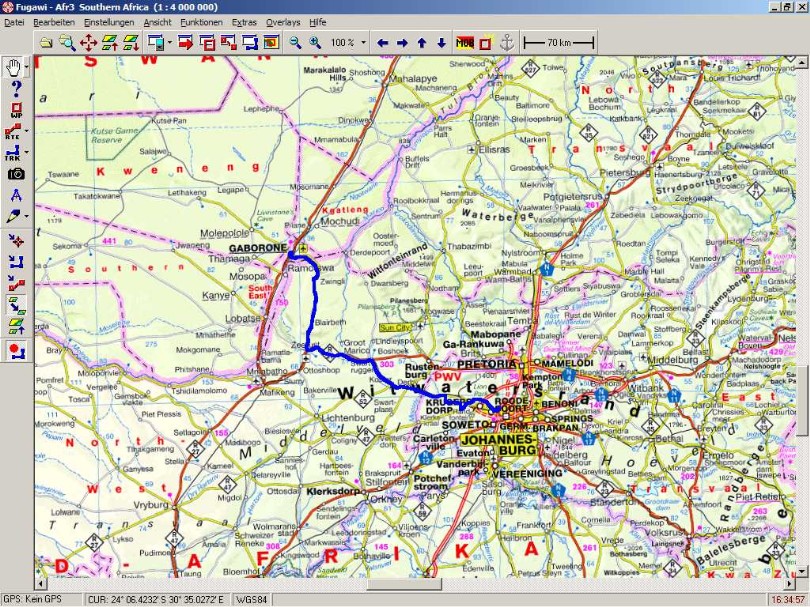Toggle the red track recording button
The image size is (810, 607).
point(15,350)
